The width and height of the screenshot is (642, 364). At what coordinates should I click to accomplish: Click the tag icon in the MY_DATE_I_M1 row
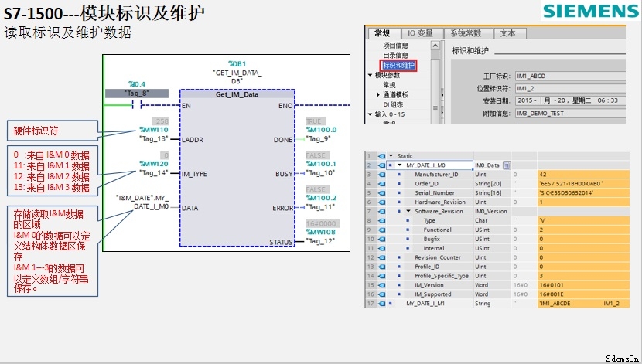[x=381, y=304]
